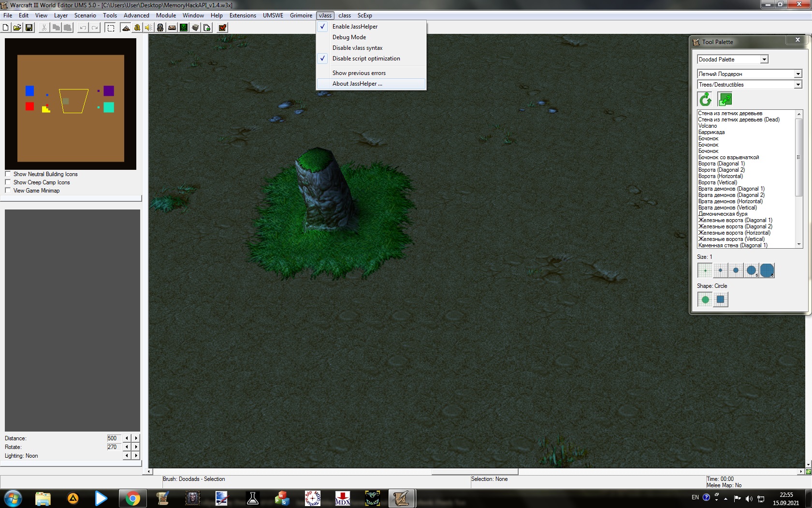Toggle Disable script optimization option
Image resolution: width=812 pixels, height=508 pixels.
click(x=371, y=59)
